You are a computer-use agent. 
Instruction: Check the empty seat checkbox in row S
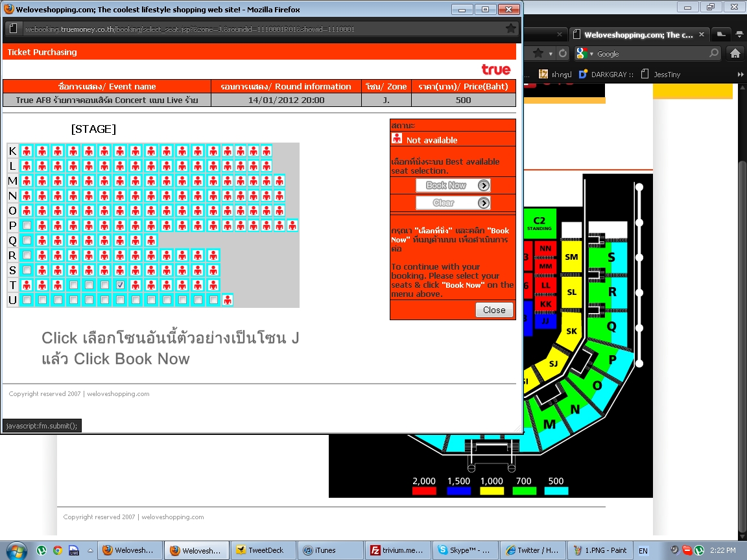click(27, 270)
